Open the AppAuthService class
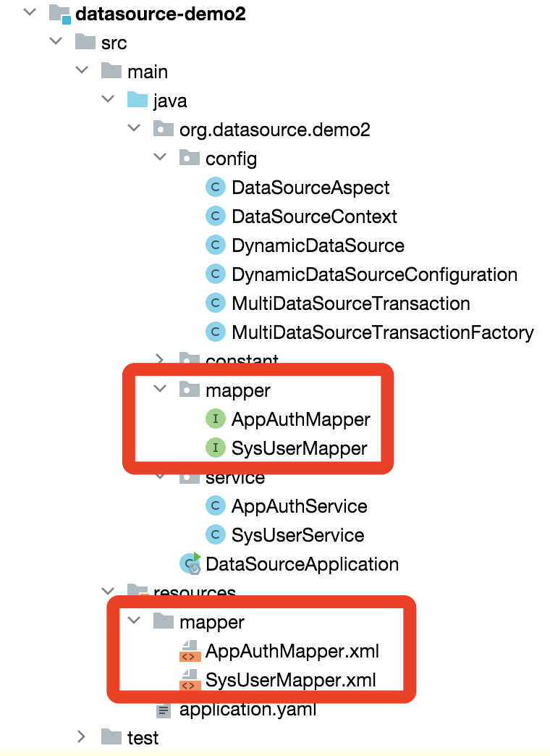The width and height of the screenshot is (550, 756). [299, 506]
